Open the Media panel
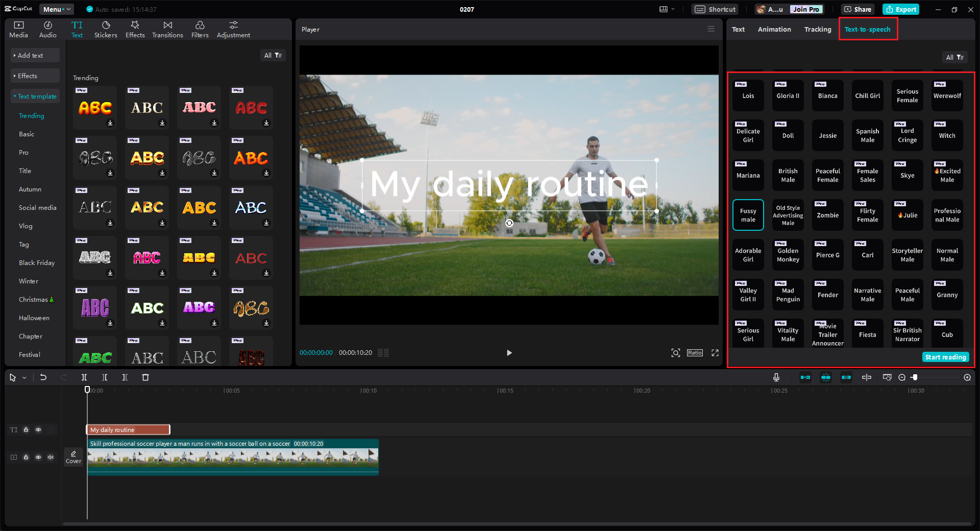Viewport: 980px width, 531px height. point(19,29)
